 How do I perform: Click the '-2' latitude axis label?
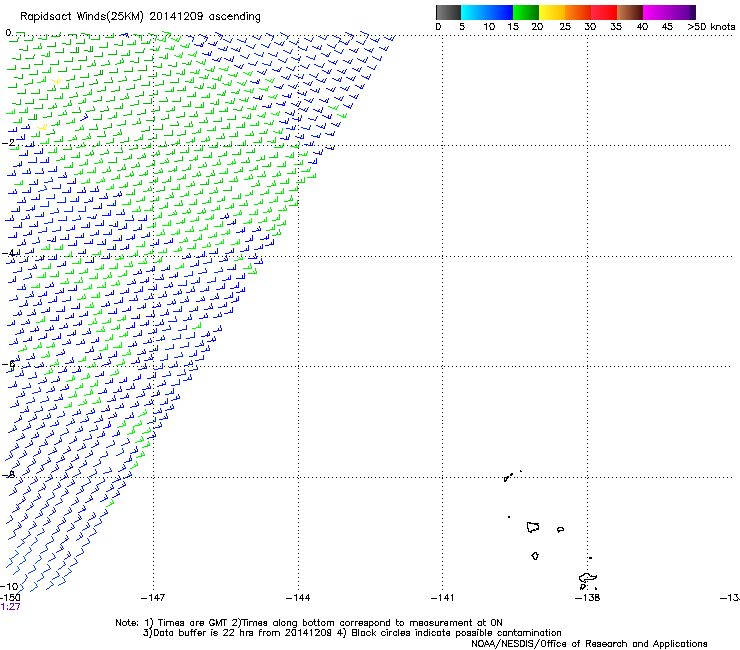8,142
